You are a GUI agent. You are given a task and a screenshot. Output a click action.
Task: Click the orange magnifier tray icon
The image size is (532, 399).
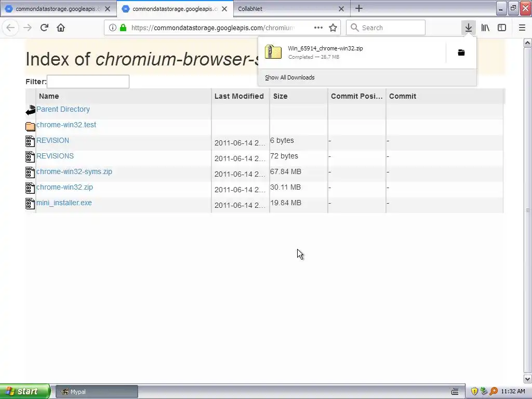[x=494, y=391]
